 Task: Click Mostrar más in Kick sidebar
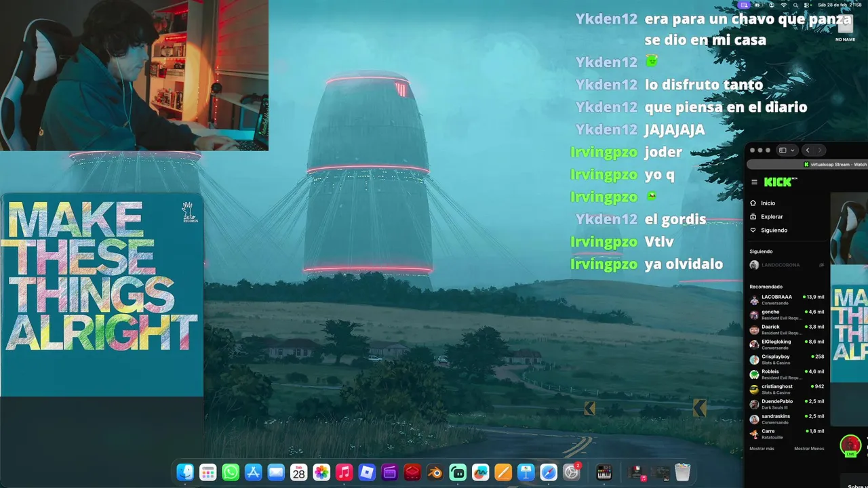click(761, 449)
